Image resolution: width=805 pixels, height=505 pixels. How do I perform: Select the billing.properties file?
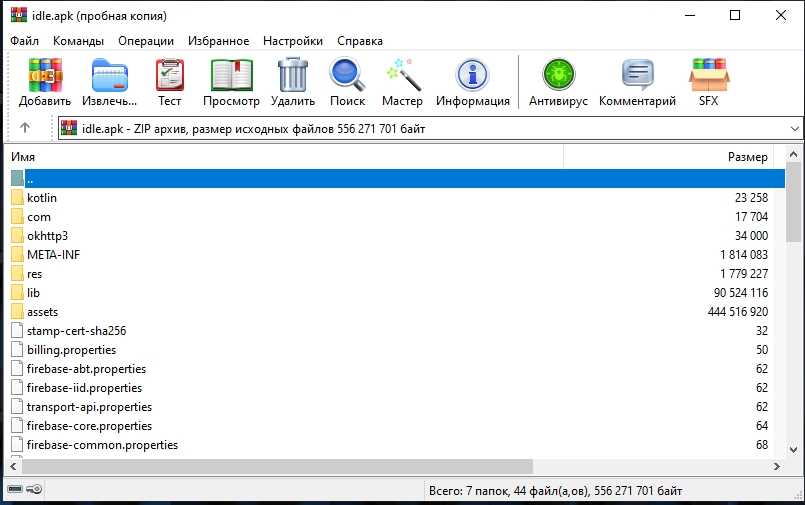click(71, 350)
